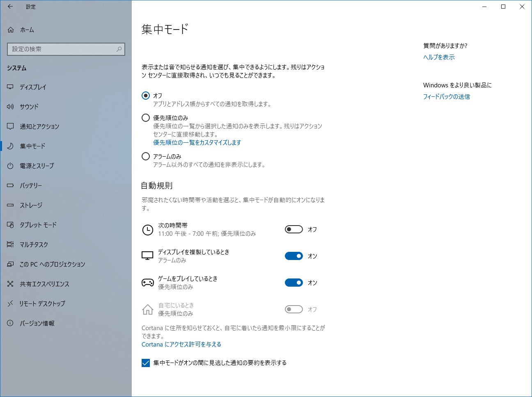Screen dimensions: 532x397
Task: Turn off the ディスプレイを複製しているとき toggle
Action: coord(294,256)
